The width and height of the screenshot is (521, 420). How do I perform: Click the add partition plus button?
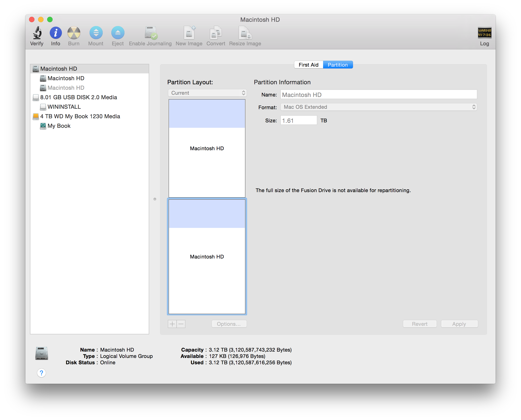click(172, 324)
